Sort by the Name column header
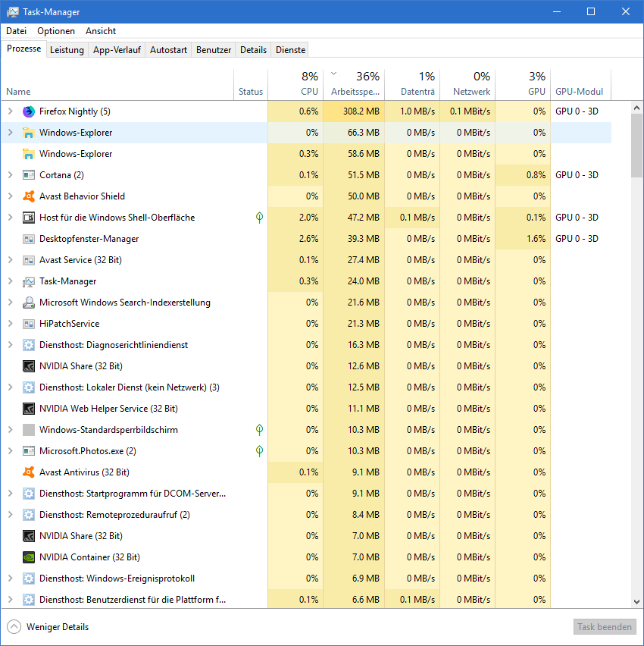 pos(117,84)
